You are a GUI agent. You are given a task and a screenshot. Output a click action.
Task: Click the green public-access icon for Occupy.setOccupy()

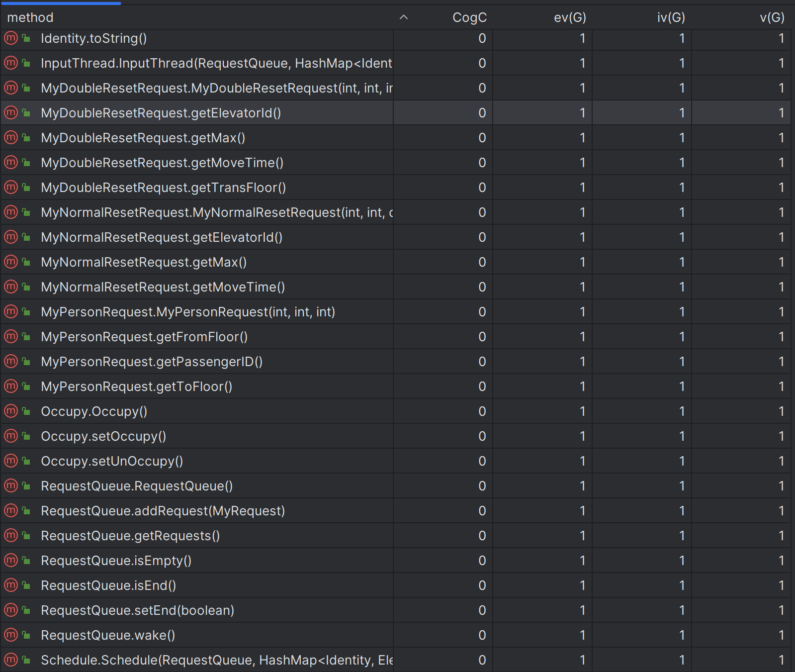(26, 436)
